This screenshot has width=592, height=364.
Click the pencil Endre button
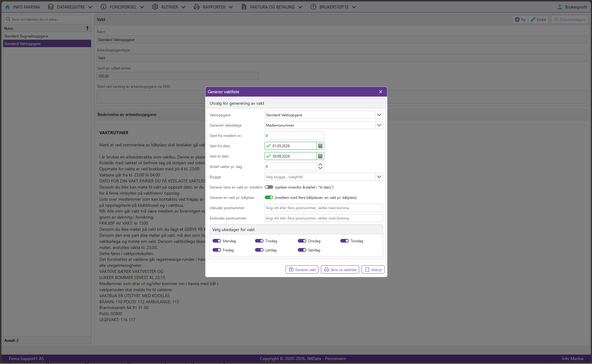point(538,19)
